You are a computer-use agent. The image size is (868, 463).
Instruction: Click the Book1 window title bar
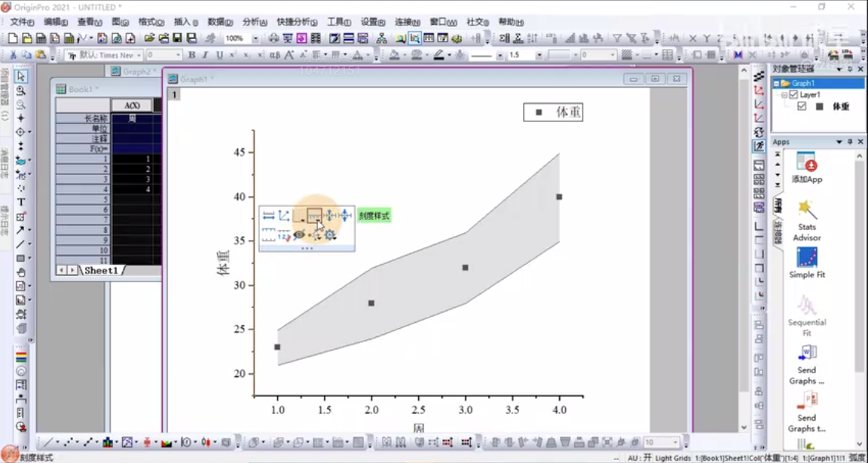point(106,89)
